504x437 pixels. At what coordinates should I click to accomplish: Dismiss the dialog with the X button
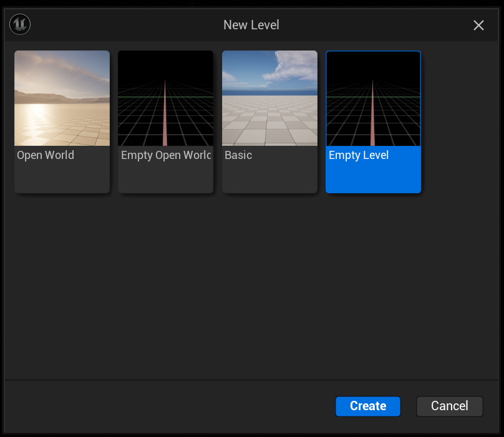click(478, 26)
